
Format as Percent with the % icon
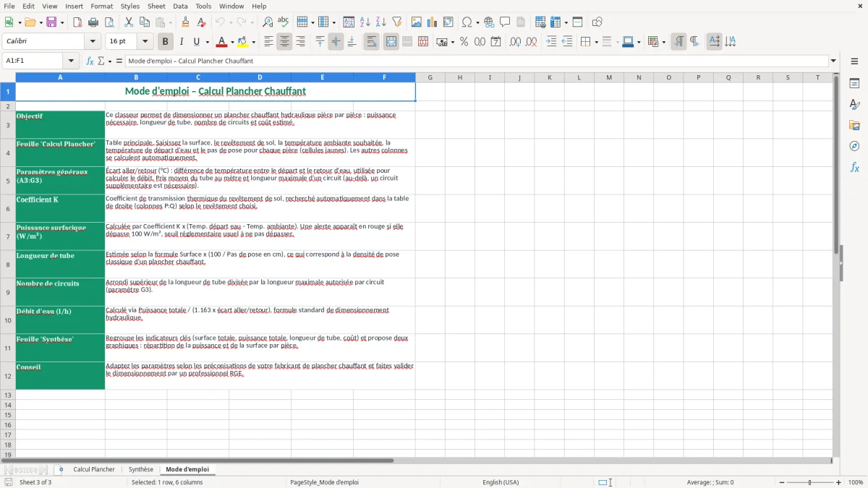(x=464, y=42)
